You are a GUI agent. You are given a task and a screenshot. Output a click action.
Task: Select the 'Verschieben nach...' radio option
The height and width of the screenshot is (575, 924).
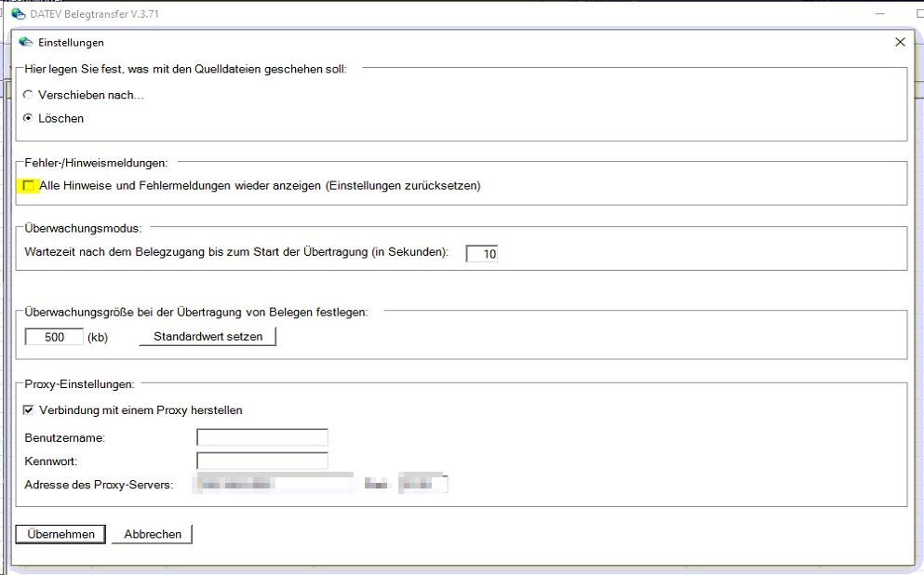click(x=28, y=95)
